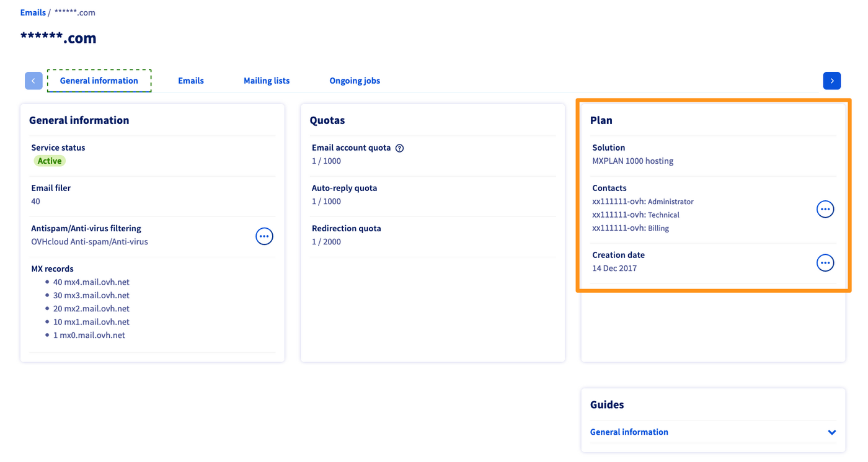Go to the Mailing lists tab

(267, 81)
